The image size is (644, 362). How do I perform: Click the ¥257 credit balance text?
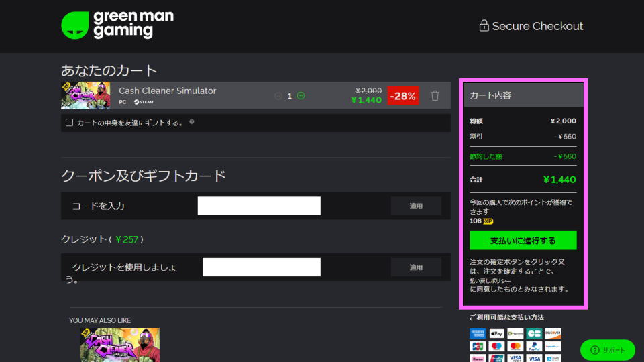127,239
